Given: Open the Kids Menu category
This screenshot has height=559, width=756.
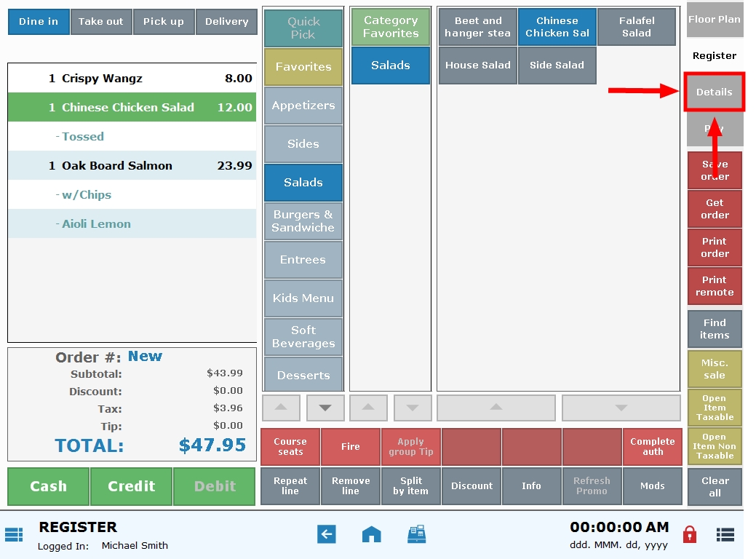Looking at the screenshot, I should click(303, 298).
